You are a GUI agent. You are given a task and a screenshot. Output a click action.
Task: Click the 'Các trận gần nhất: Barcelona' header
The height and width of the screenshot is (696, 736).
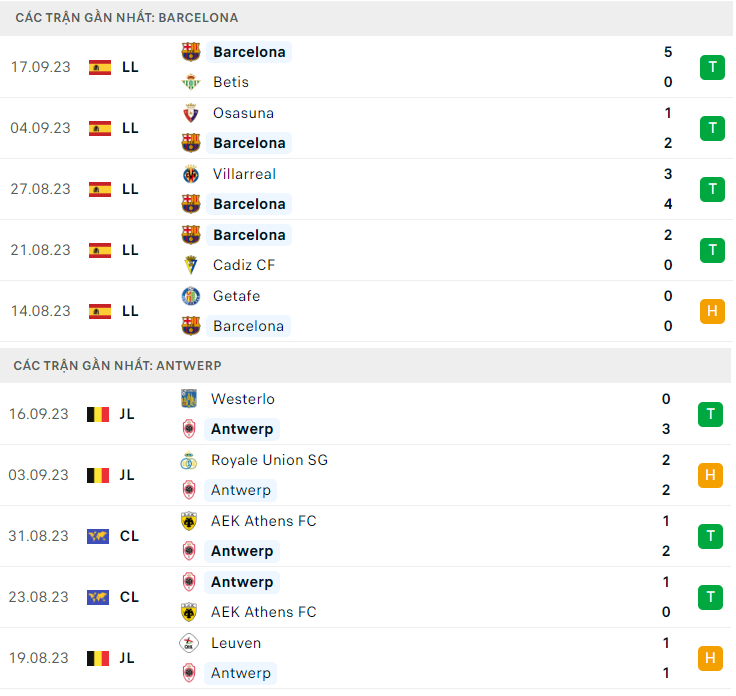coord(126,18)
